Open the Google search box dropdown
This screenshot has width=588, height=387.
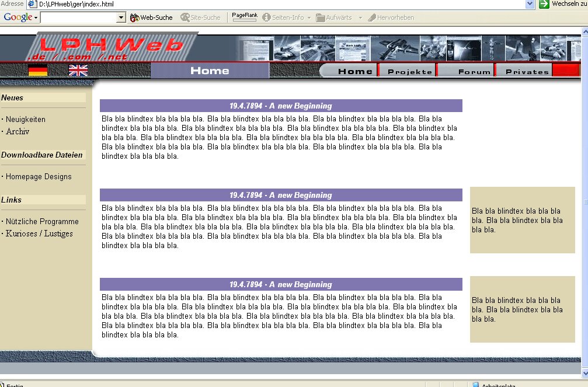(x=121, y=18)
